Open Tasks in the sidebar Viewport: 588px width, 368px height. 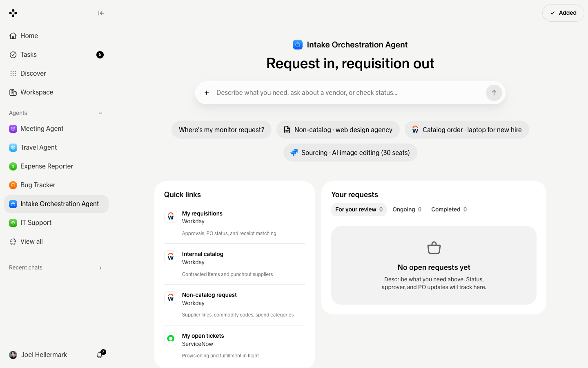pyautogui.click(x=56, y=55)
